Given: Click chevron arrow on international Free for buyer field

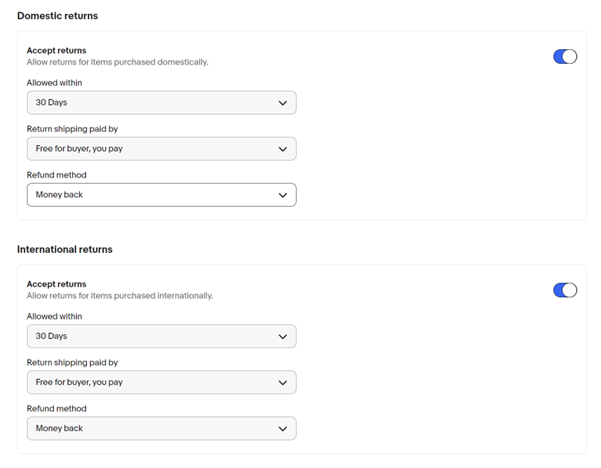Looking at the screenshot, I should point(282,383).
